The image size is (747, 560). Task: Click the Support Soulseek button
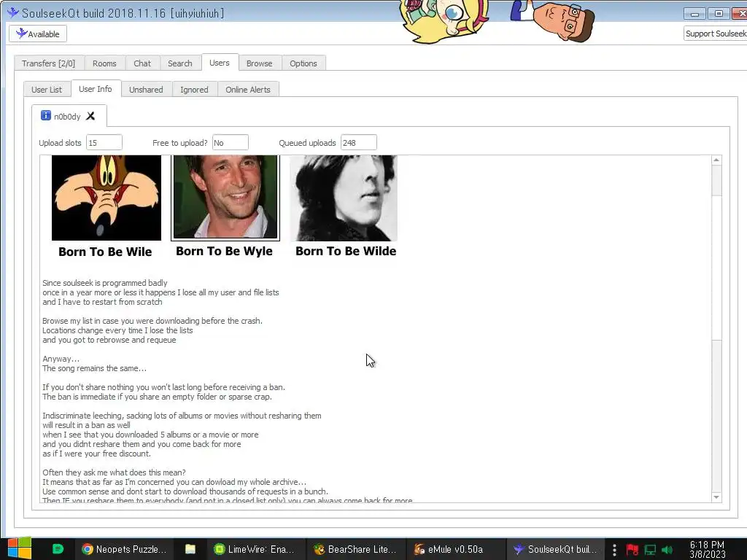(716, 34)
